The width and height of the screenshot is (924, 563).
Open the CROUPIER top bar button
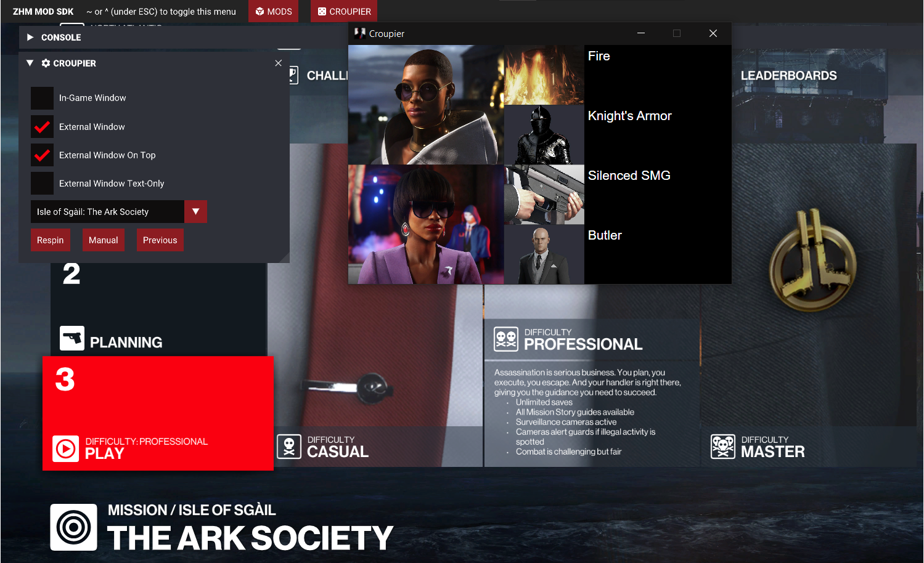coord(344,11)
